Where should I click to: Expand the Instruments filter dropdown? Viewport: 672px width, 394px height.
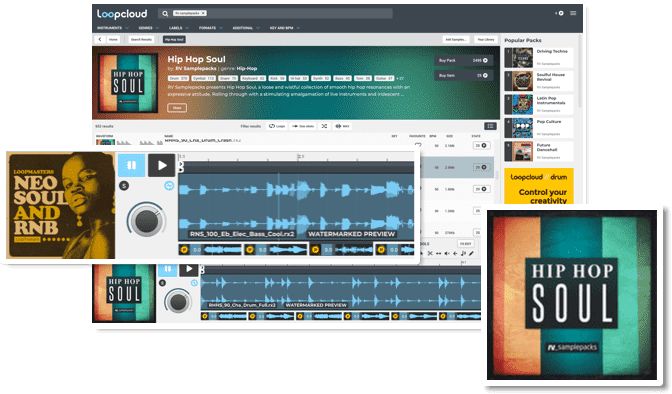click(x=113, y=28)
